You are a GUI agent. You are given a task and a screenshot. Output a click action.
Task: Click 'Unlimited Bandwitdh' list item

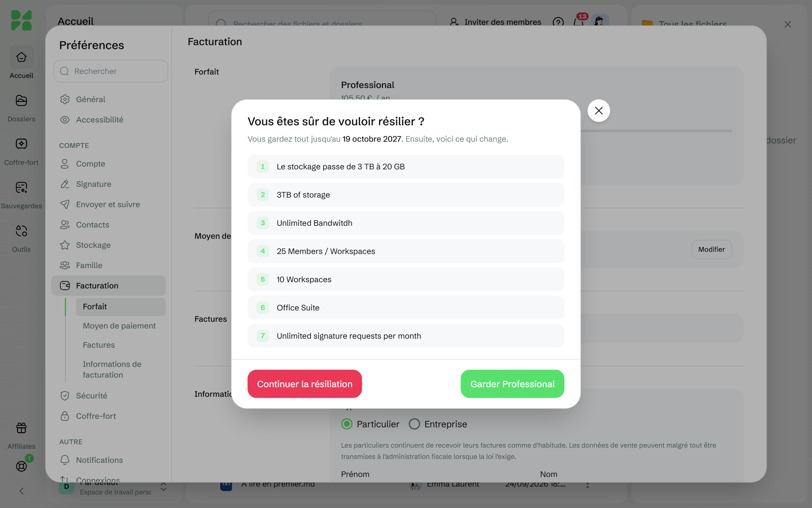[406, 223]
